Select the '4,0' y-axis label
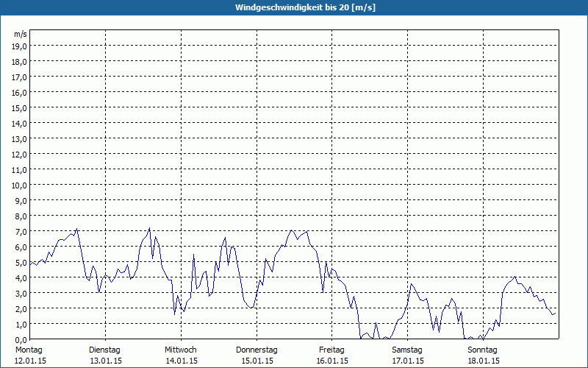This screenshot has width=588, height=368. [21, 278]
